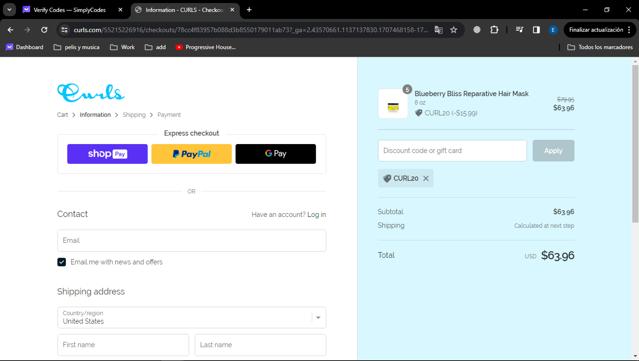The image size is (639, 361).
Task: Click the quantity badge on product image
Action: click(407, 89)
